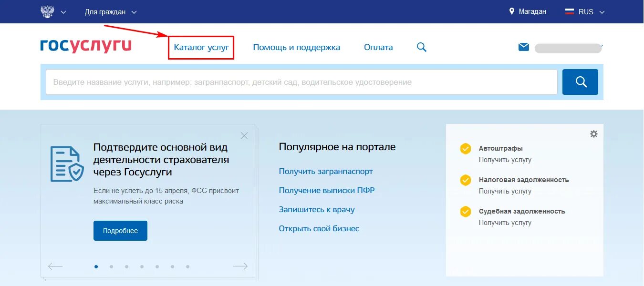Click the 'Подробнее' button
The height and width of the screenshot is (286, 644).
[120, 231]
